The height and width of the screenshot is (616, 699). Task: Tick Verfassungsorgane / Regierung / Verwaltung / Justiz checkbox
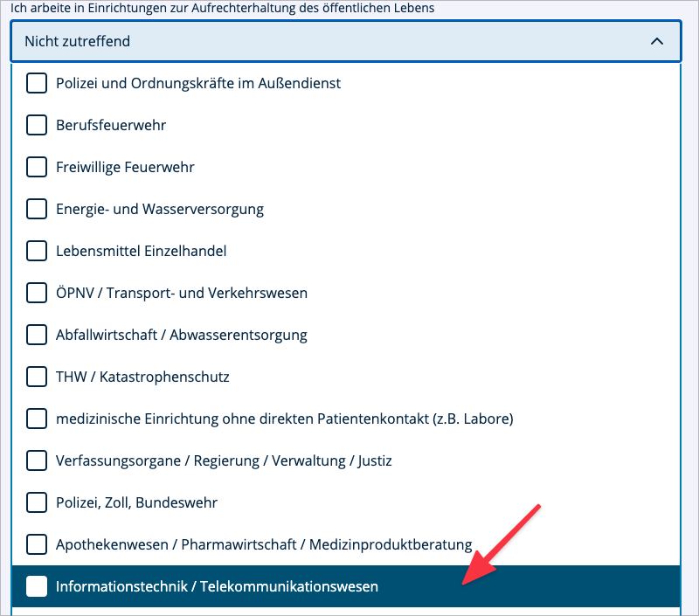(37, 460)
